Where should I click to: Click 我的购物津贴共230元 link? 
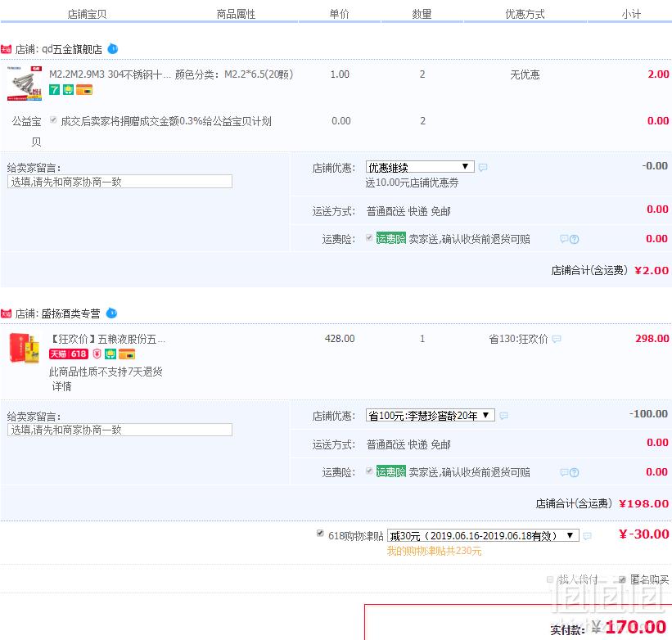[434, 551]
